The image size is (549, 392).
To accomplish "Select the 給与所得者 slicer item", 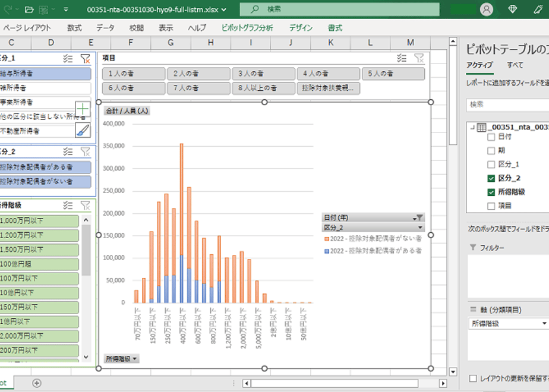I will point(45,74).
